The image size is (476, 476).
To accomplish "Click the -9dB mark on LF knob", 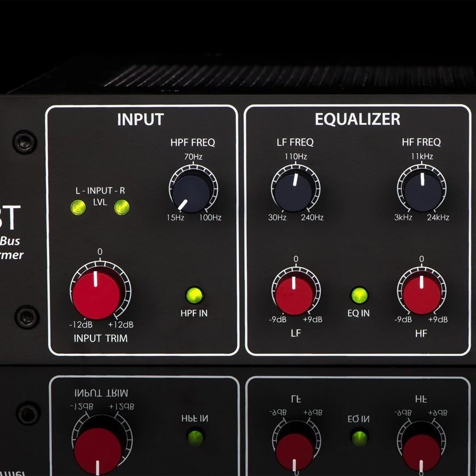I will pyautogui.click(x=277, y=319).
